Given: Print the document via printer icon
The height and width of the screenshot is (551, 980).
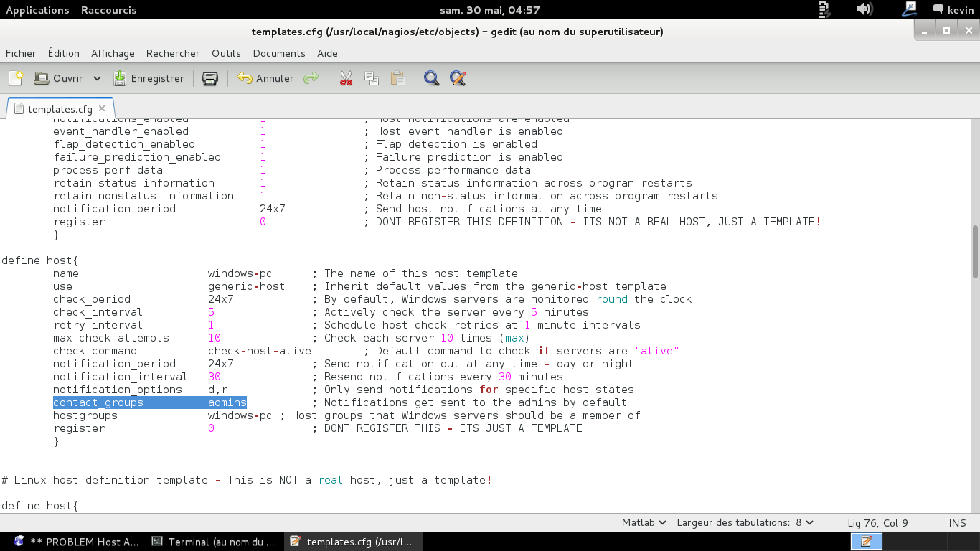Looking at the screenshot, I should pos(209,78).
